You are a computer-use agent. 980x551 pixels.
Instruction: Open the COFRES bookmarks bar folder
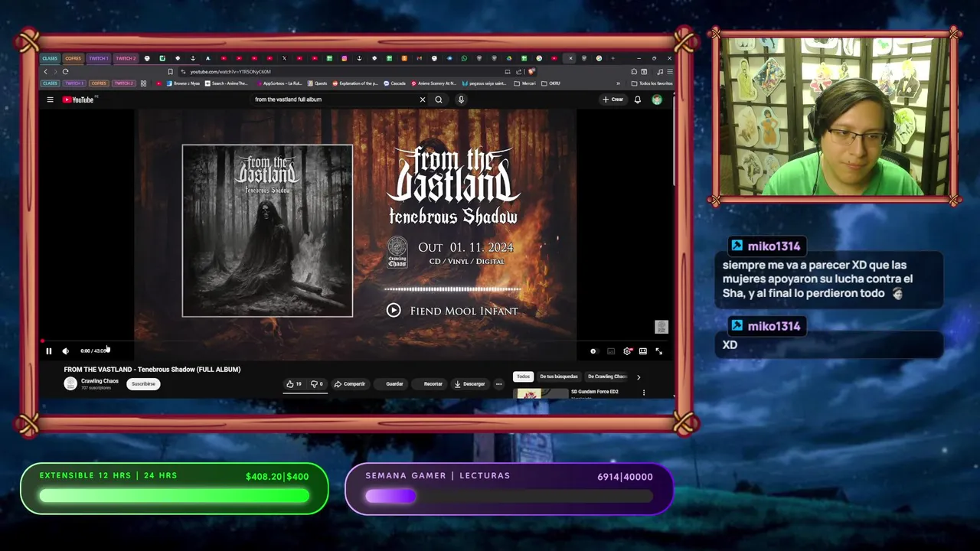click(x=99, y=83)
